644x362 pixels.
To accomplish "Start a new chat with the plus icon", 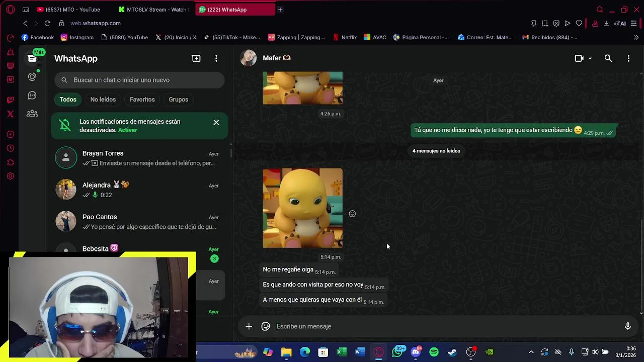I will [196, 58].
